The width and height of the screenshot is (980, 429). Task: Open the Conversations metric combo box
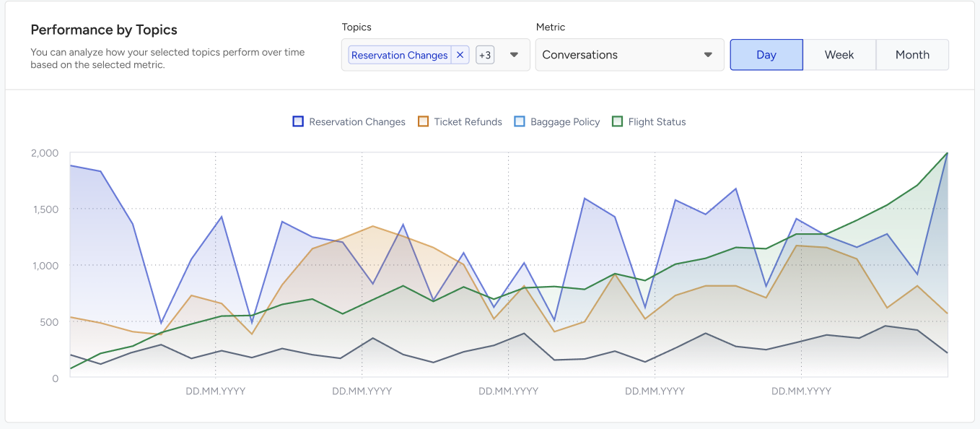[629, 55]
